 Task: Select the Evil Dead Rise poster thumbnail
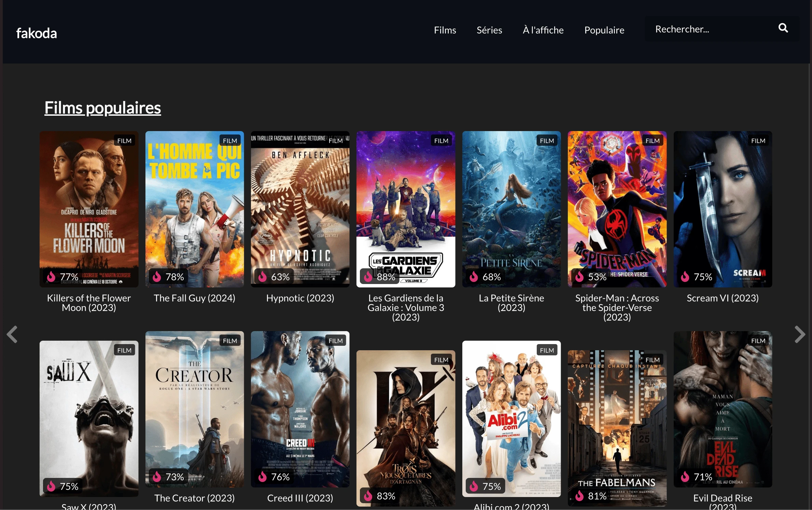[723, 409]
